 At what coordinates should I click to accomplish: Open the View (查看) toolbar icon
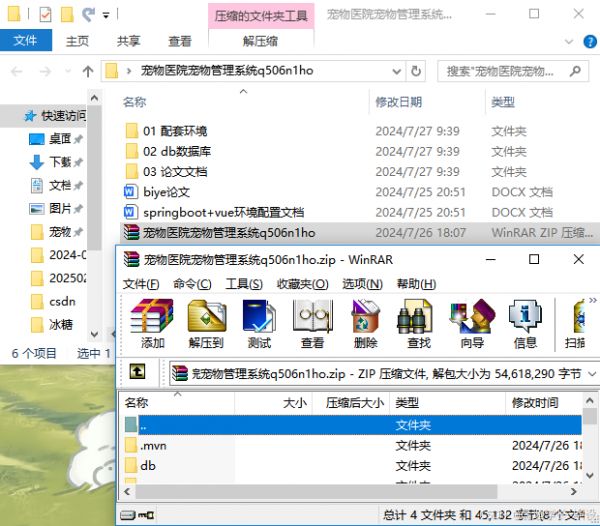[313, 324]
